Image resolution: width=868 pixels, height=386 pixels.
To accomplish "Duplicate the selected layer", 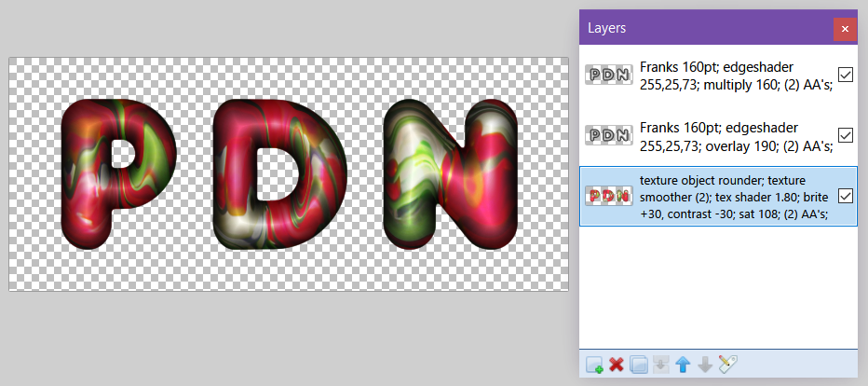I will point(639,365).
